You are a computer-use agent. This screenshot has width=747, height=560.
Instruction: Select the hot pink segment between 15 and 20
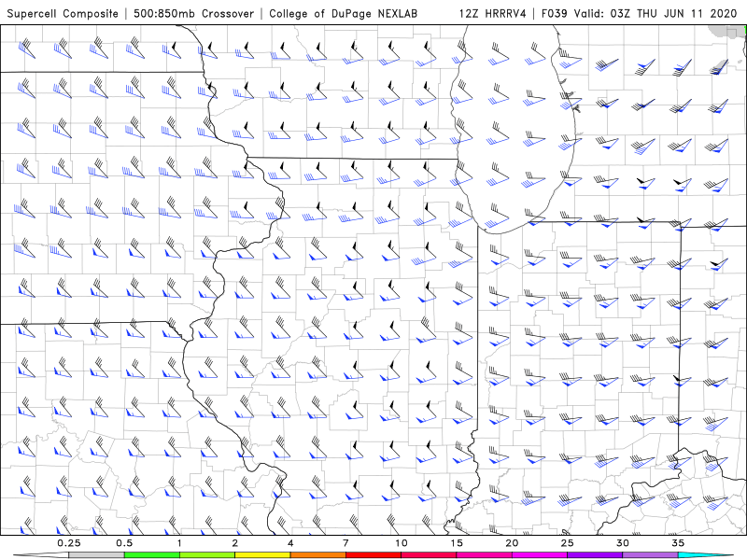tap(484, 555)
